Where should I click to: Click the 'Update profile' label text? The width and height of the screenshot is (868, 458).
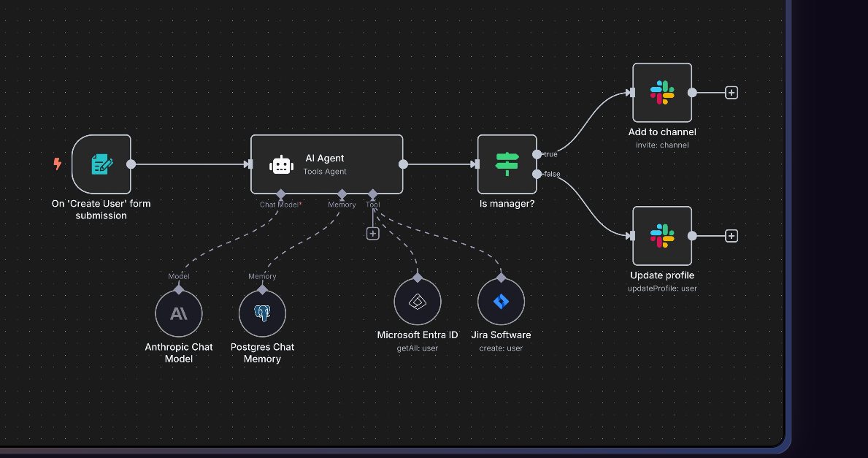tap(662, 275)
